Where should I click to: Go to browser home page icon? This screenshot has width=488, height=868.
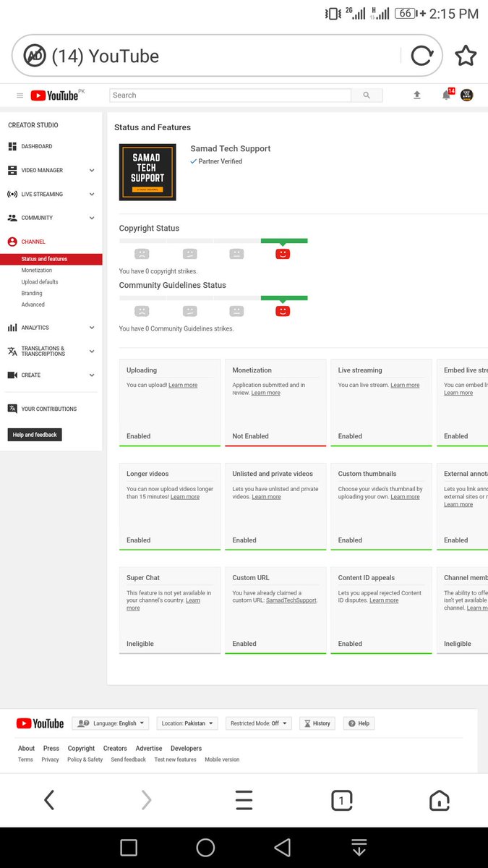pos(440,800)
